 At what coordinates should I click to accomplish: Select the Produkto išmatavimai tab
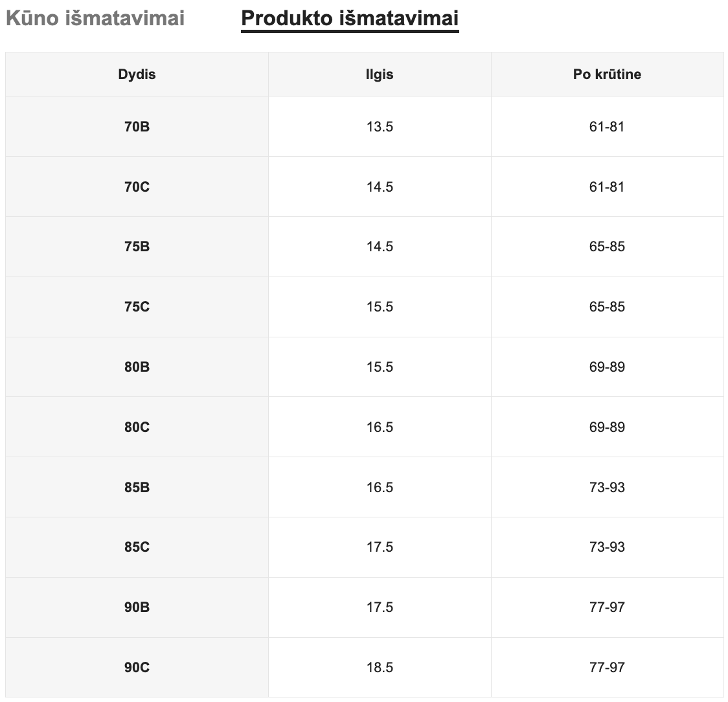(350, 18)
